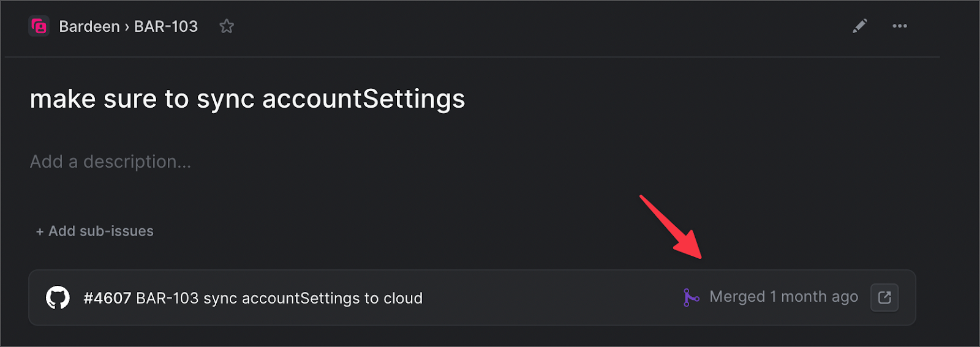Open pull request number #4607
This screenshot has height=347, width=980.
107,298
